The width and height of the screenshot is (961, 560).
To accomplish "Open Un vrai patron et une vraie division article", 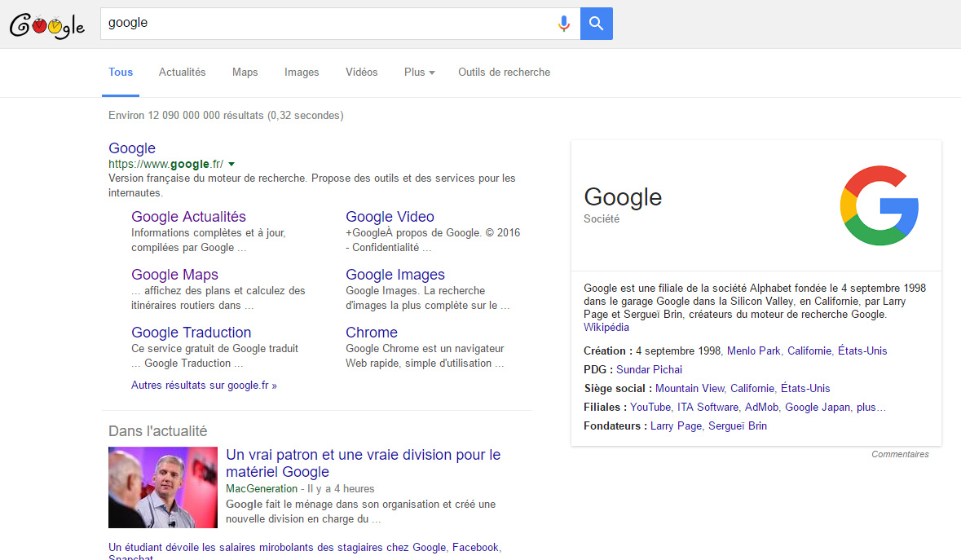I will pyautogui.click(x=364, y=463).
